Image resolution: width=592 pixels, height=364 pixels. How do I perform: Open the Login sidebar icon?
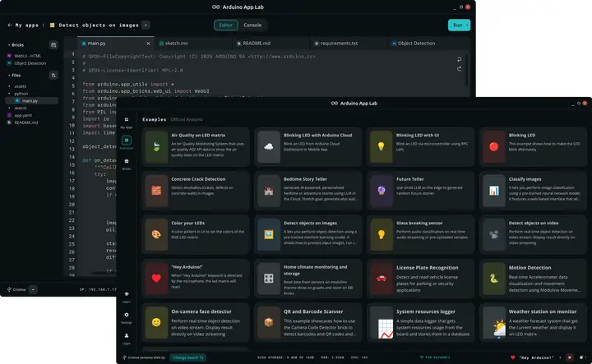click(127, 339)
